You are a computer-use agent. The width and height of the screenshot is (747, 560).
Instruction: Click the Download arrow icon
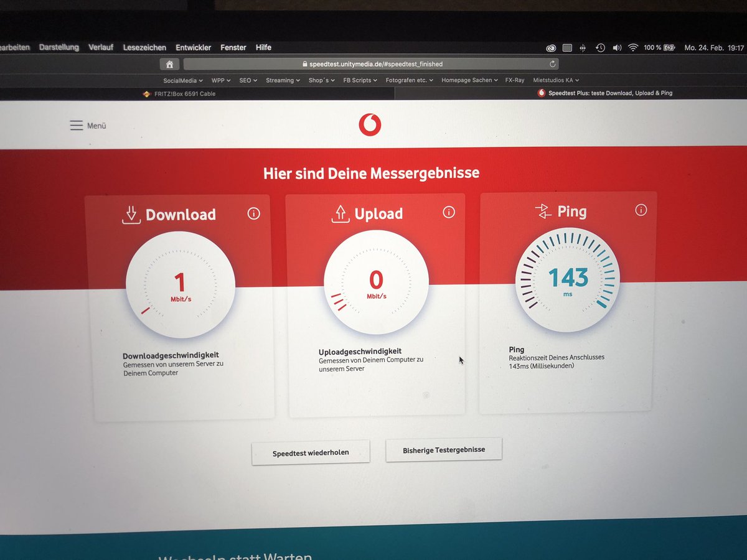pos(131,215)
